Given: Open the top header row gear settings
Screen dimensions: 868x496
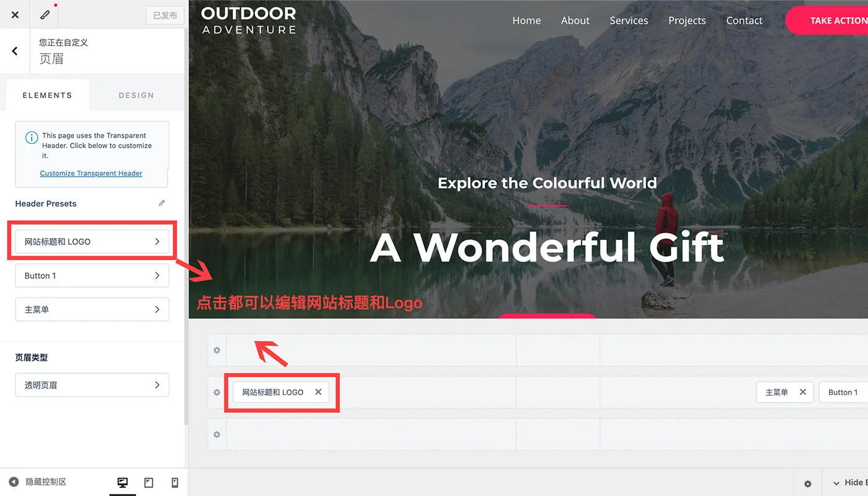Looking at the screenshot, I should (217, 350).
